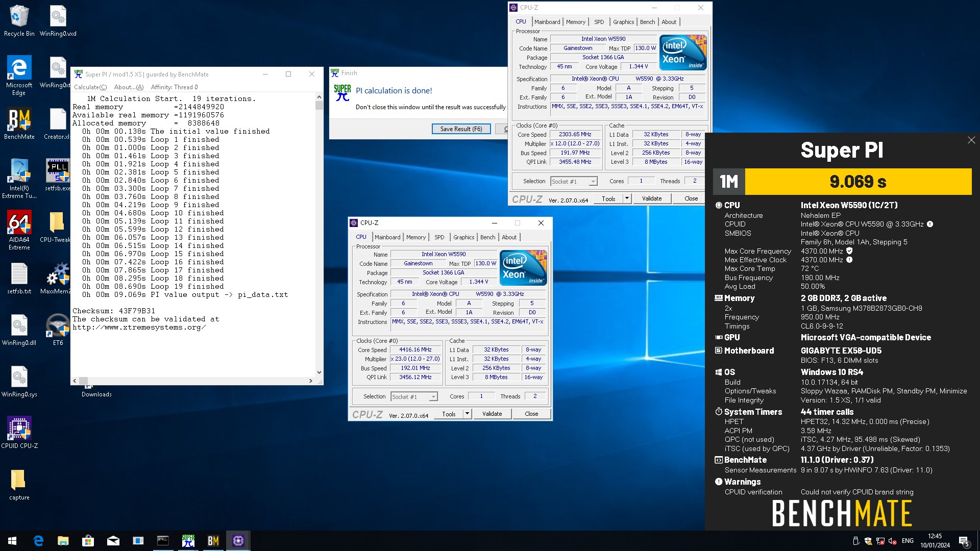This screenshot has width=980, height=551.
Task: Click the 9.069 s result bar
Action: pos(858,182)
